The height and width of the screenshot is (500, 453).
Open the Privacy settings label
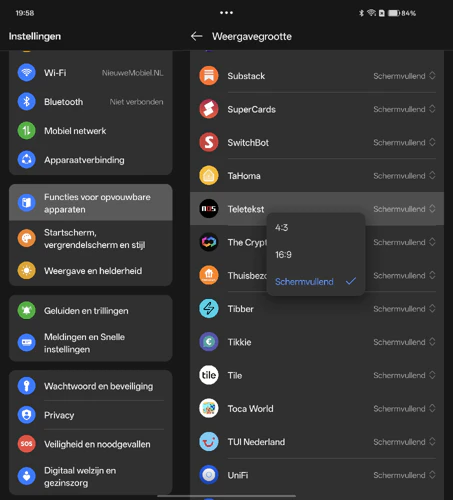pyautogui.click(x=59, y=415)
